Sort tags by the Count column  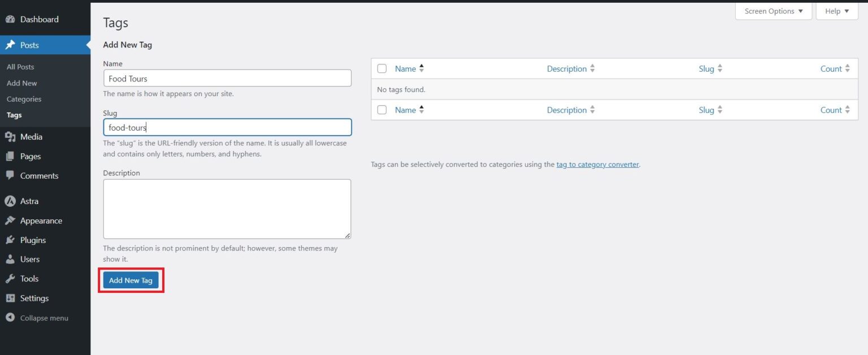[831, 68]
